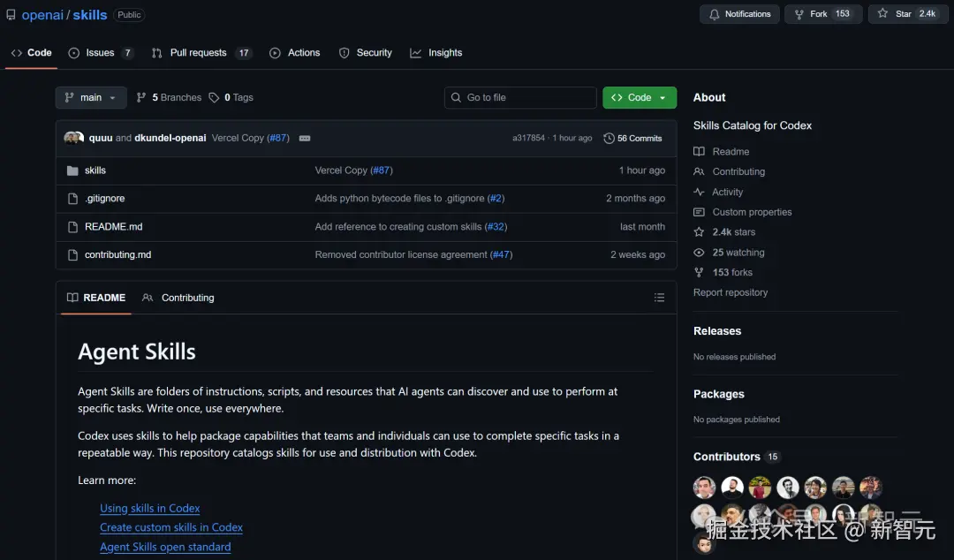Open pull request #87 in header commit
Screen dimensions: 954x560
[278, 138]
